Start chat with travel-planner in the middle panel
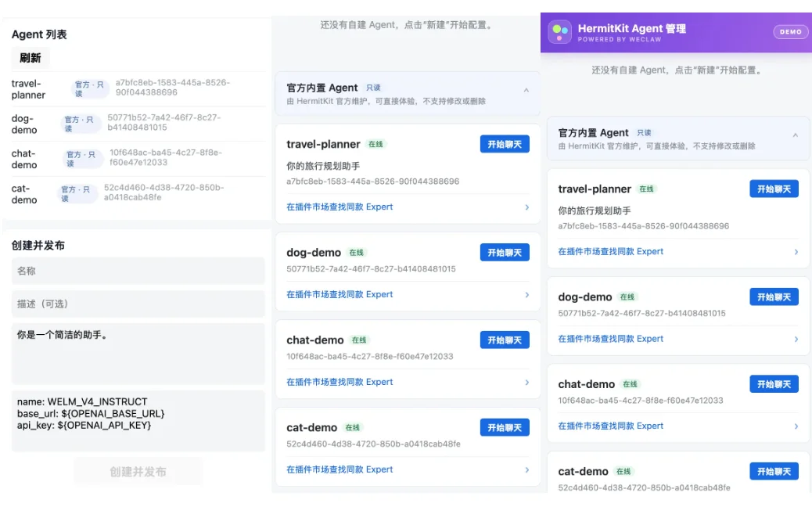Image resolution: width=812 pixels, height=507 pixels. pyautogui.click(x=505, y=144)
